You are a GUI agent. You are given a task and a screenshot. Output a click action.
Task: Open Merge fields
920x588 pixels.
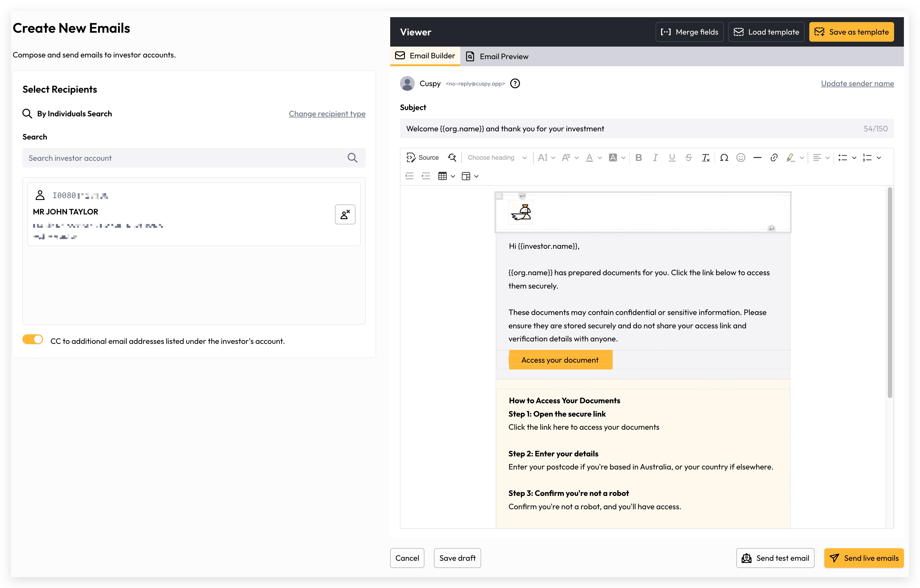click(x=689, y=32)
